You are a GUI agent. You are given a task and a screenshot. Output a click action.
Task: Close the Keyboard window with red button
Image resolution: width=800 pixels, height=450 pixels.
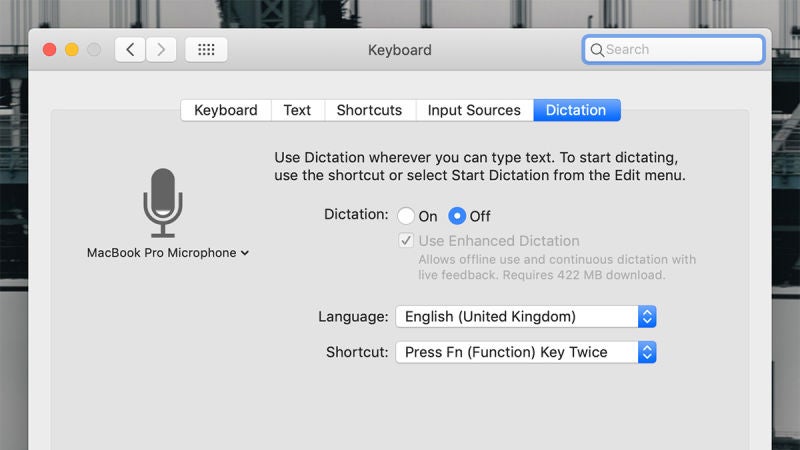click(x=49, y=49)
